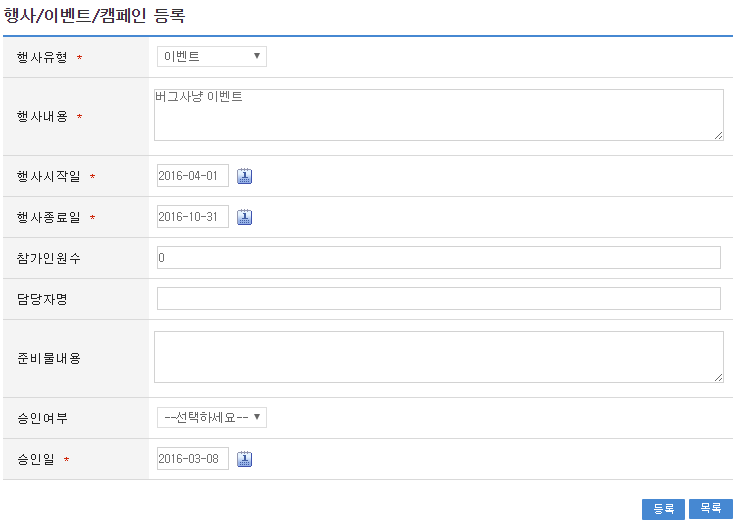Image resolution: width=740 pixels, height=529 pixels.
Task: Open the calendar picker for 행사종료일
Action: click(x=245, y=217)
